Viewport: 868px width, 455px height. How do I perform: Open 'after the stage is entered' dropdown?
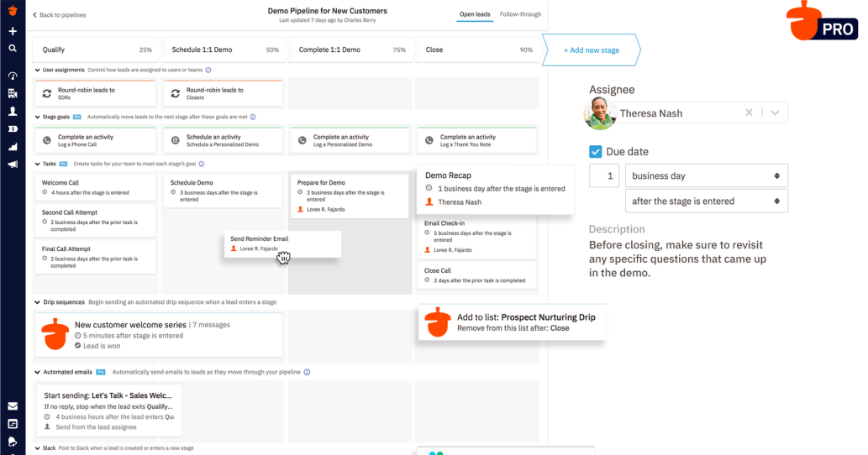point(706,201)
